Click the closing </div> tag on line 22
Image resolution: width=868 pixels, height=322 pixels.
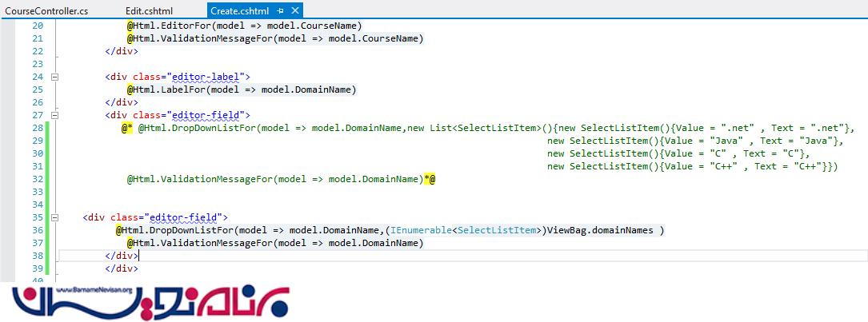(x=122, y=51)
